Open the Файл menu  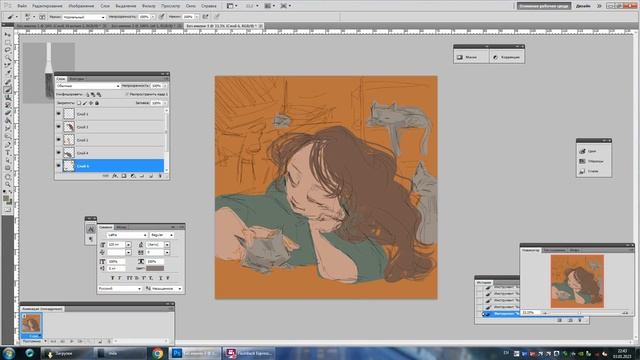22,6
